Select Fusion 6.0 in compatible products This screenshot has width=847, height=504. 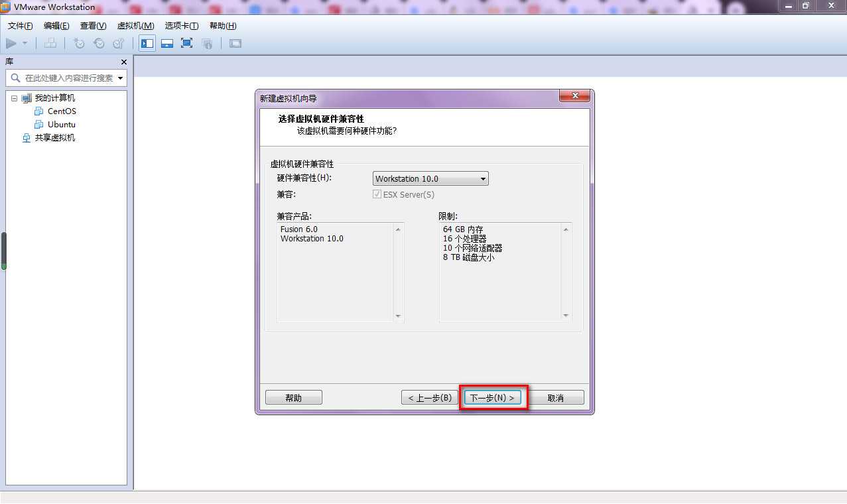coord(298,229)
